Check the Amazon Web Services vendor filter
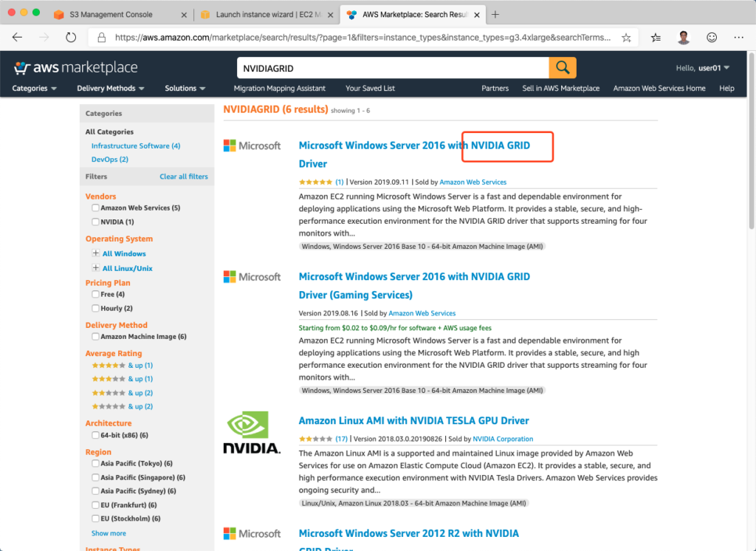756x551 pixels. pos(95,208)
